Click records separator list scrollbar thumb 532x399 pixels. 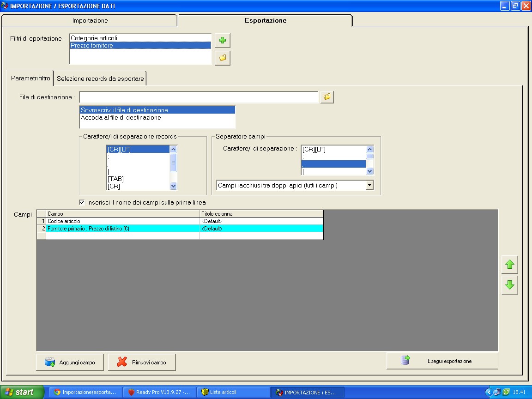(173, 163)
